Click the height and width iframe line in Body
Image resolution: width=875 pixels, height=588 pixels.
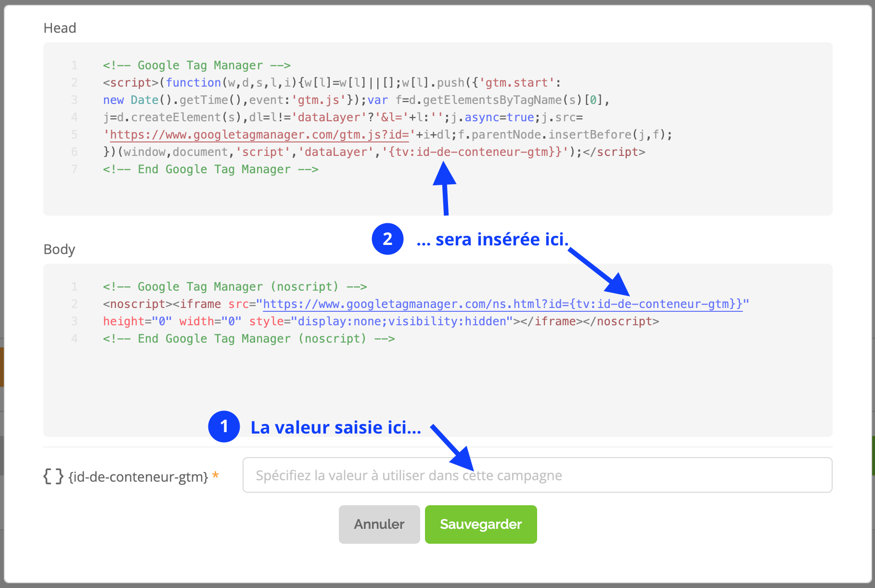point(381,321)
